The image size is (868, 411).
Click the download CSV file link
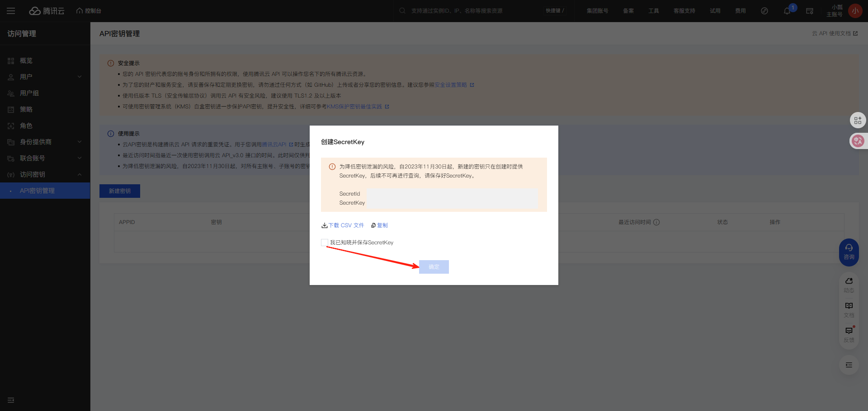point(343,225)
